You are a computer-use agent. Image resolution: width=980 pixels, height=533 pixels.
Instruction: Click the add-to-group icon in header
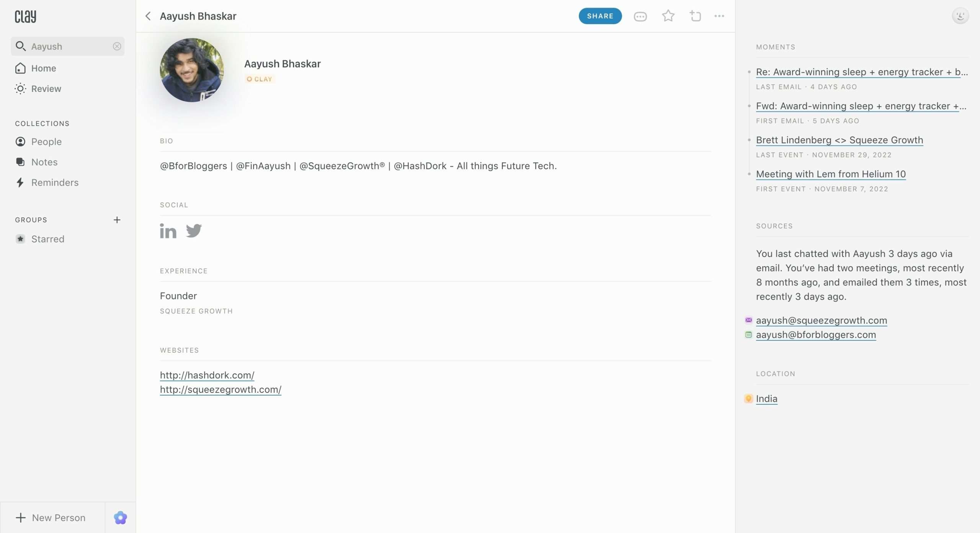tap(695, 16)
